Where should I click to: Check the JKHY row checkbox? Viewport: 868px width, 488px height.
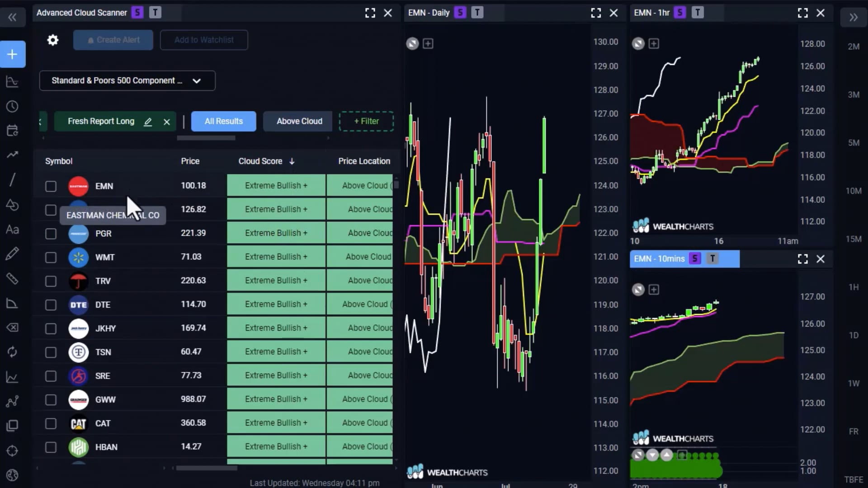pyautogui.click(x=51, y=328)
